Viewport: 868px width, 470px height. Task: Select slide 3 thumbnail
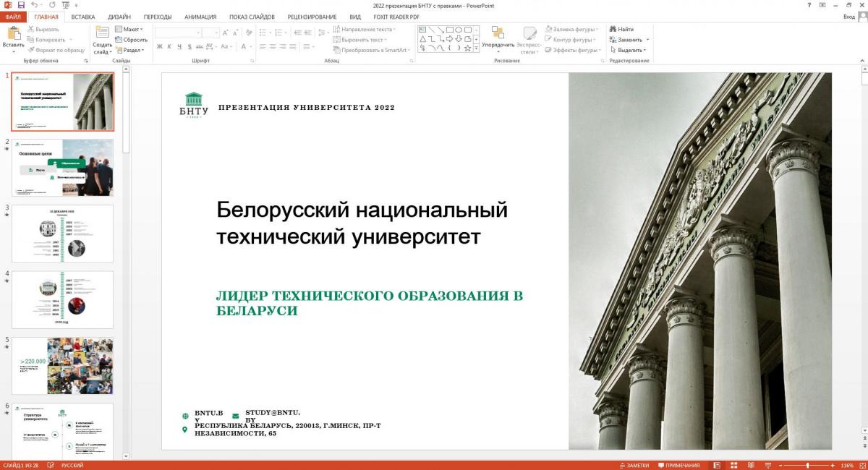62,234
